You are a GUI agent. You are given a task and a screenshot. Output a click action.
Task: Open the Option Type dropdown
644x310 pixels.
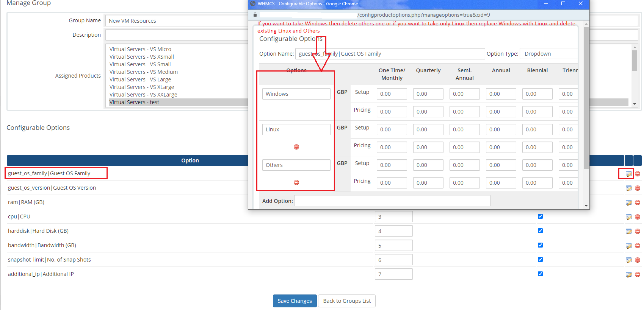point(548,54)
